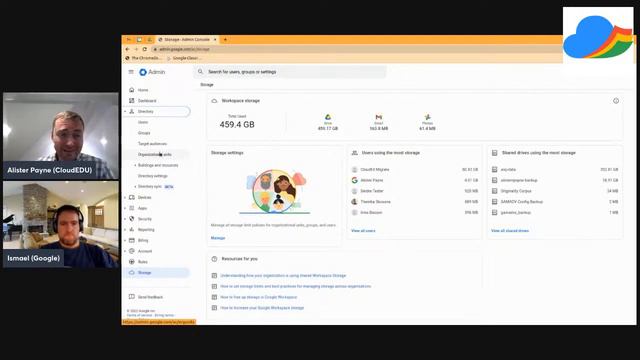The height and width of the screenshot is (360, 640).
Task: Click the shared drive icon beside Originality Corpus
Action: [494, 191]
